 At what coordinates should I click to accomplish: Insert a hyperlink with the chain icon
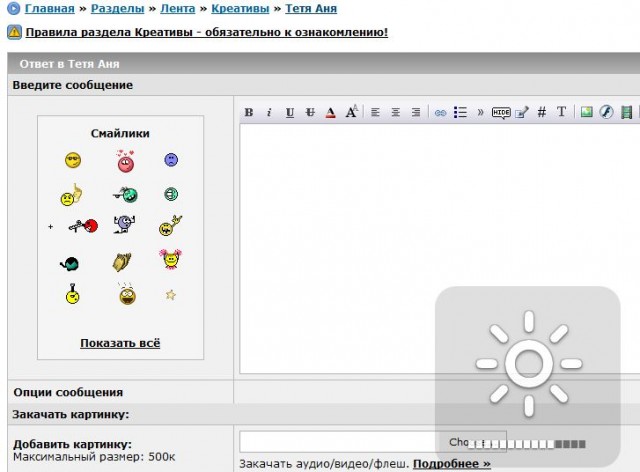[440, 113]
